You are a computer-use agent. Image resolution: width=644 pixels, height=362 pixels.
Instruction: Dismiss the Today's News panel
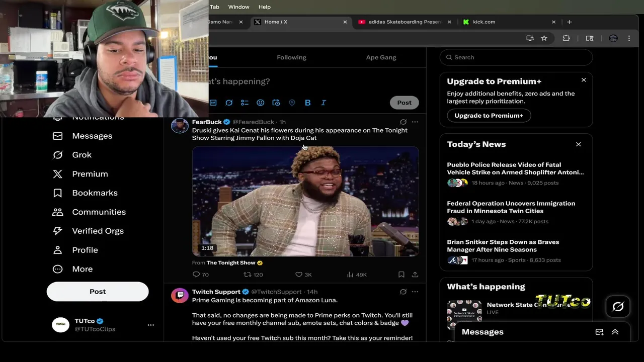click(578, 144)
